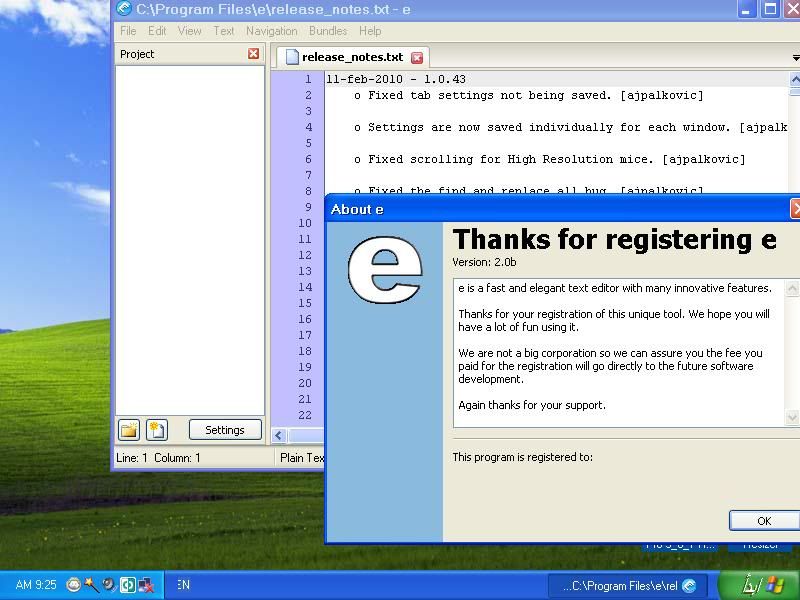Screen dimensions: 800x600
Task: Click the Plain Text syntax indicator in the status bar
Action: coord(302,458)
